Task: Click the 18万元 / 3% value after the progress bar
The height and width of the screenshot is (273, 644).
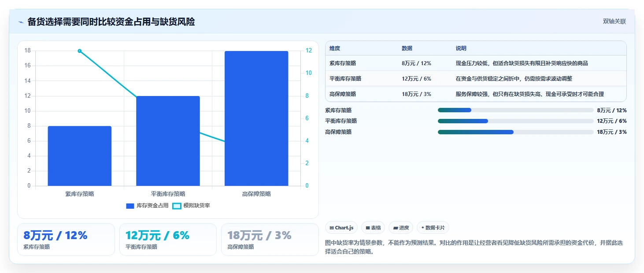Action: tap(612, 132)
